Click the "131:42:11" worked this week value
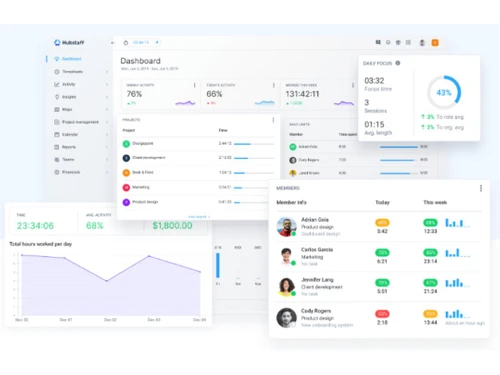Viewport: 500px width, 375px height. (x=302, y=94)
